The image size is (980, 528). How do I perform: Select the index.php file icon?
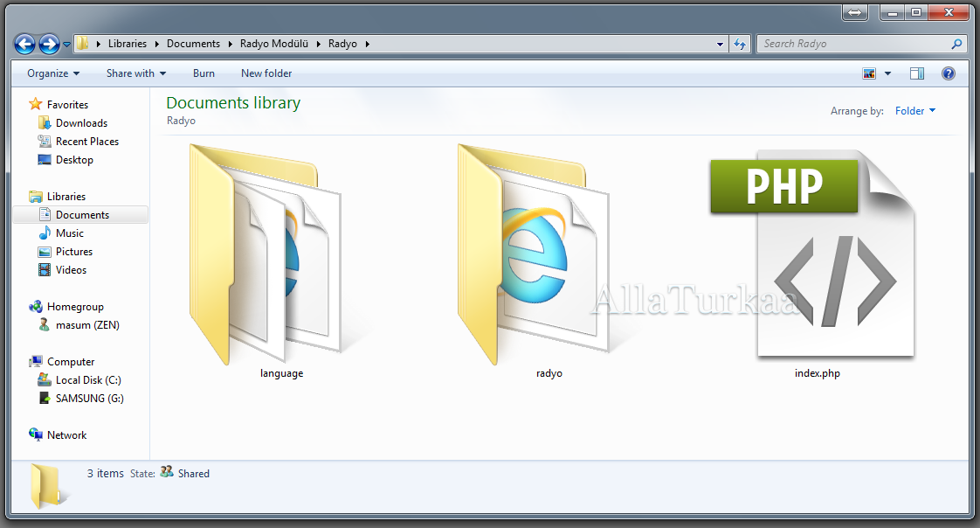(x=817, y=255)
